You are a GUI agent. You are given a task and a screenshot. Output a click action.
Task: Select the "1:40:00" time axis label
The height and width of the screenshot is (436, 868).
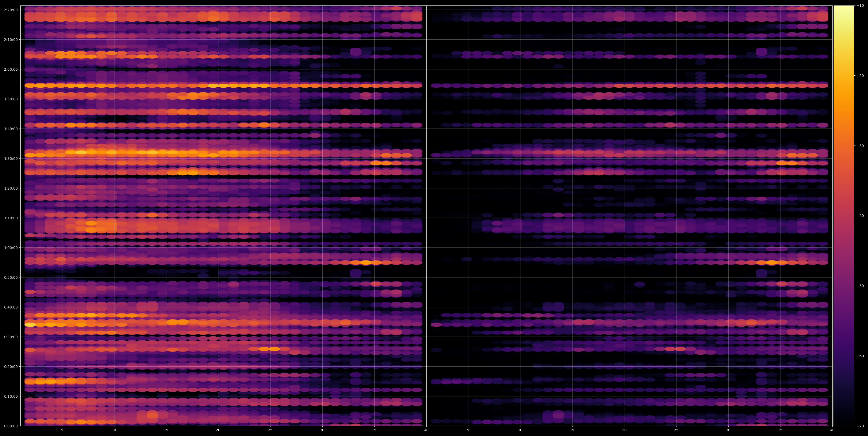coord(10,129)
